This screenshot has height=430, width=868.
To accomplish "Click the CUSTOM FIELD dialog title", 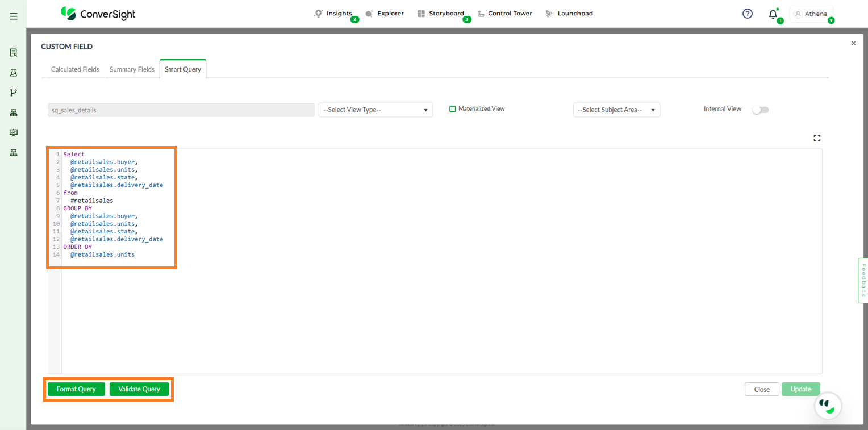I will [66, 47].
